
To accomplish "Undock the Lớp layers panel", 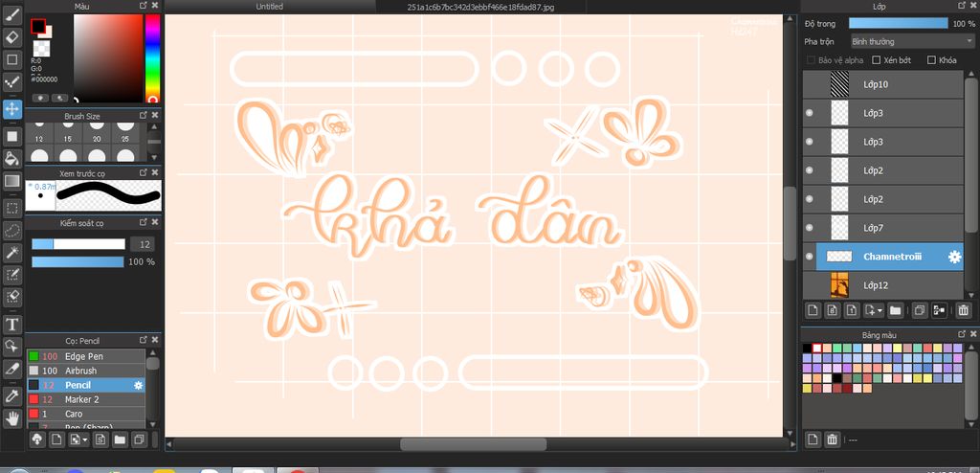I will pyautogui.click(x=962, y=6).
